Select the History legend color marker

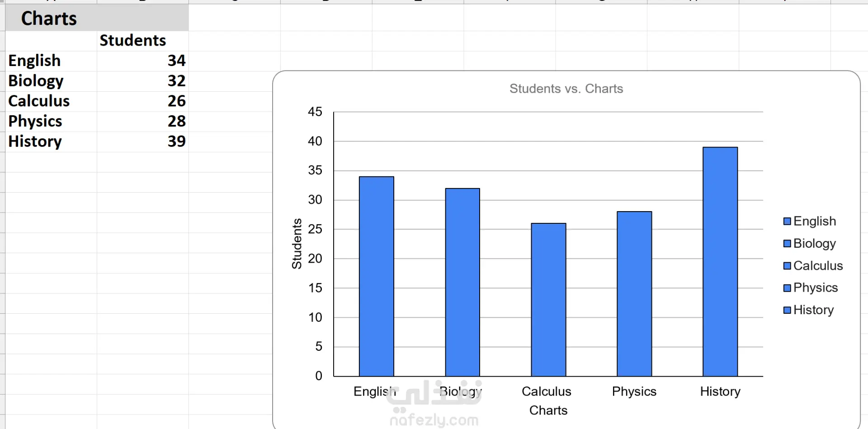click(x=787, y=310)
